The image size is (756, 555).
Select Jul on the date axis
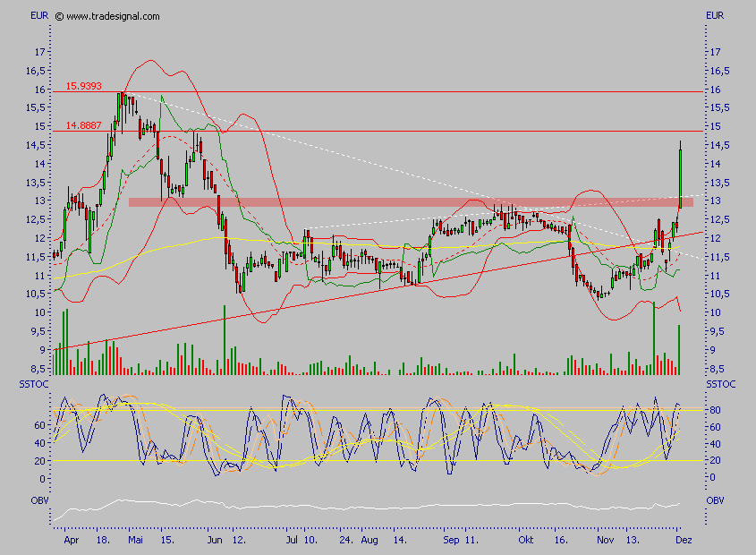pyautogui.click(x=292, y=542)
